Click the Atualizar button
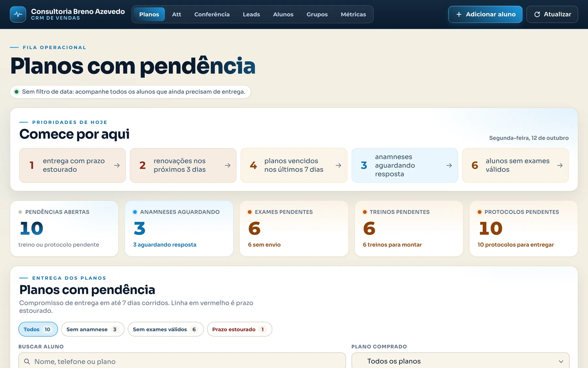The height and width of the screenshot is (368, 588). (x=552, y=14)
